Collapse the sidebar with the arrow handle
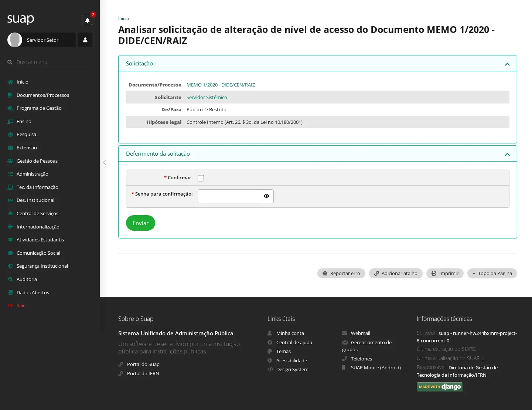This screenshot has width=532, height=410. coord(105,162)
